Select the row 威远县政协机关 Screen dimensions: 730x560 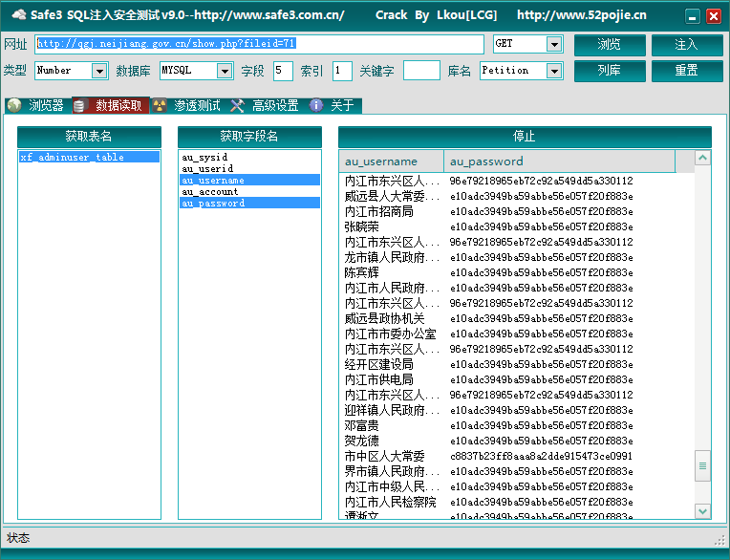point(516,318)
